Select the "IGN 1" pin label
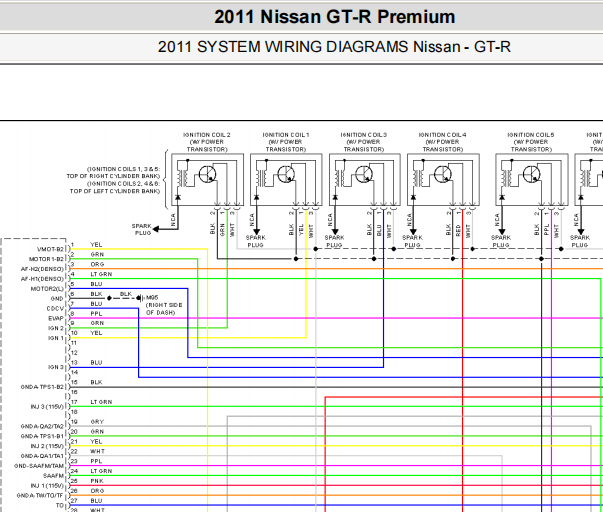This screenshot has width=603, height=512. (x=56, y=338)
